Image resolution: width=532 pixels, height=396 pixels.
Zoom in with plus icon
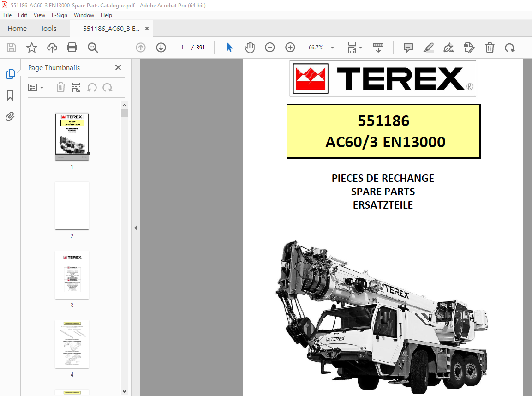pyautogui.click(x=290, y=48)
